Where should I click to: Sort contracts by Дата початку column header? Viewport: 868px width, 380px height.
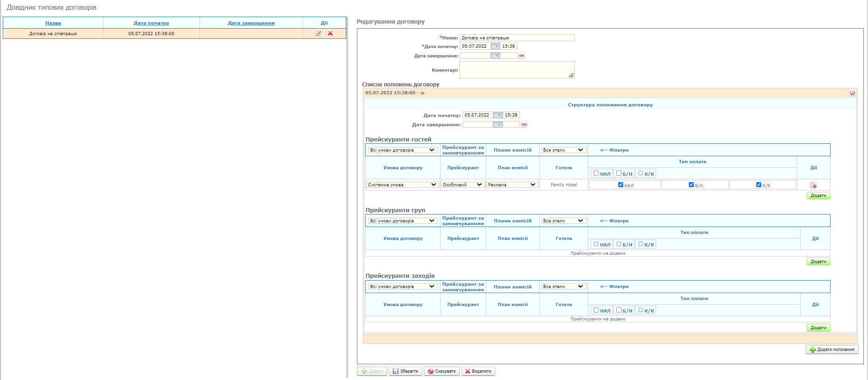151,23
